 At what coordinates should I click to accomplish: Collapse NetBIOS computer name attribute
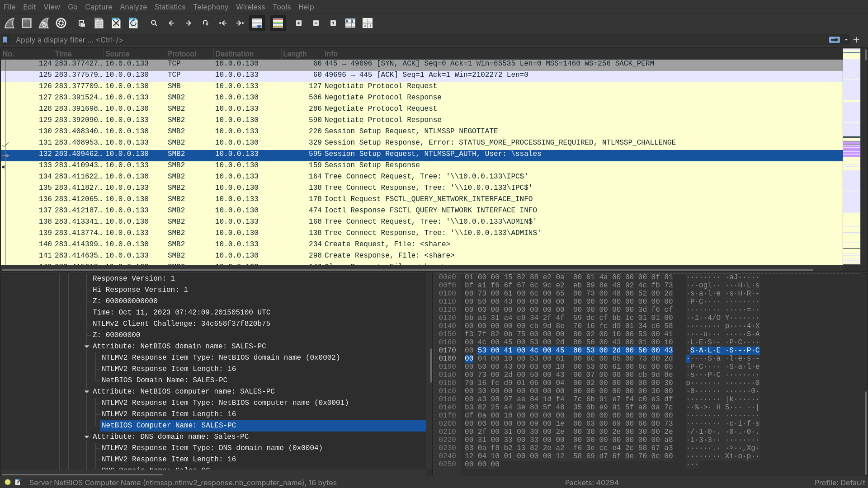click(x=87, y=392)
